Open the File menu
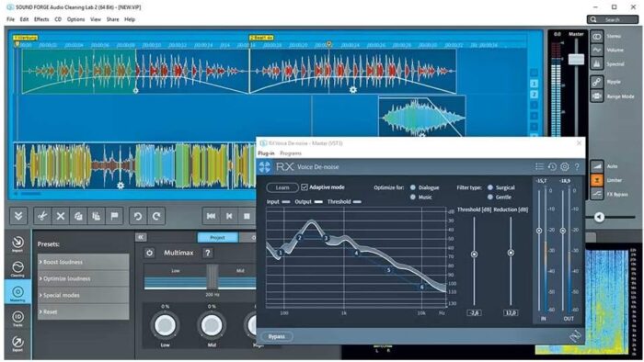Viewport: 644px width, 362px height. 10,19
